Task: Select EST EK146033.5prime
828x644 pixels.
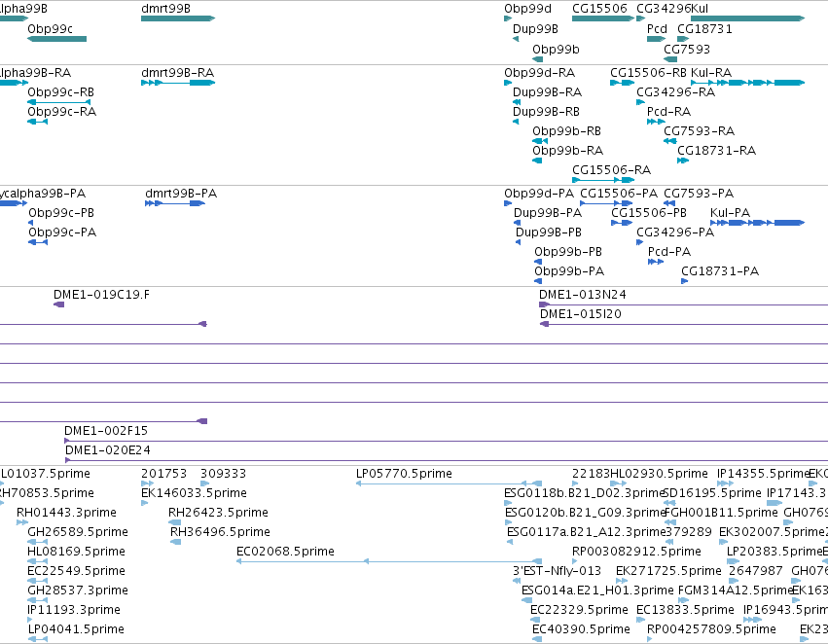Action: click(x=194, y=493)
